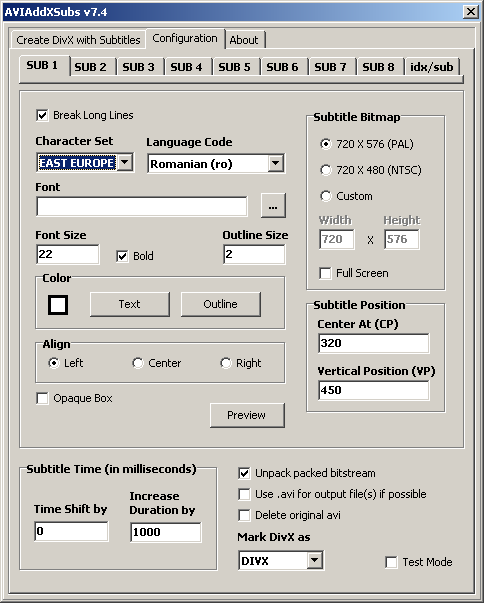Click the text color swatch box
Screen dimensions: 484x603
[58, 305]
